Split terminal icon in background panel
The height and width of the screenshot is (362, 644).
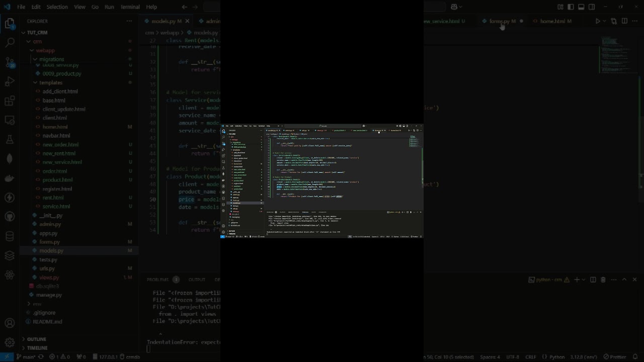(593, 280)
